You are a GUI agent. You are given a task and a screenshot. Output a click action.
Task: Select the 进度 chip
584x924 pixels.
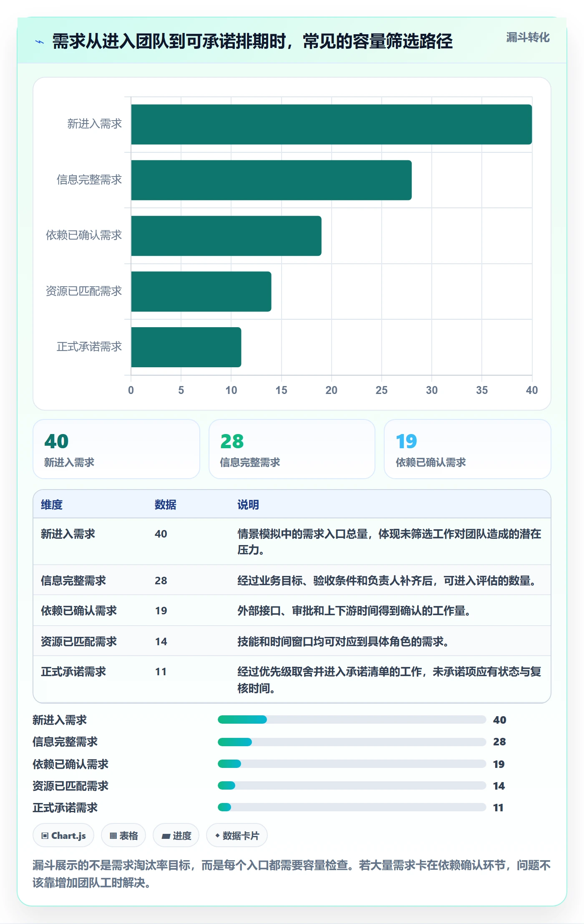point(176,836)
